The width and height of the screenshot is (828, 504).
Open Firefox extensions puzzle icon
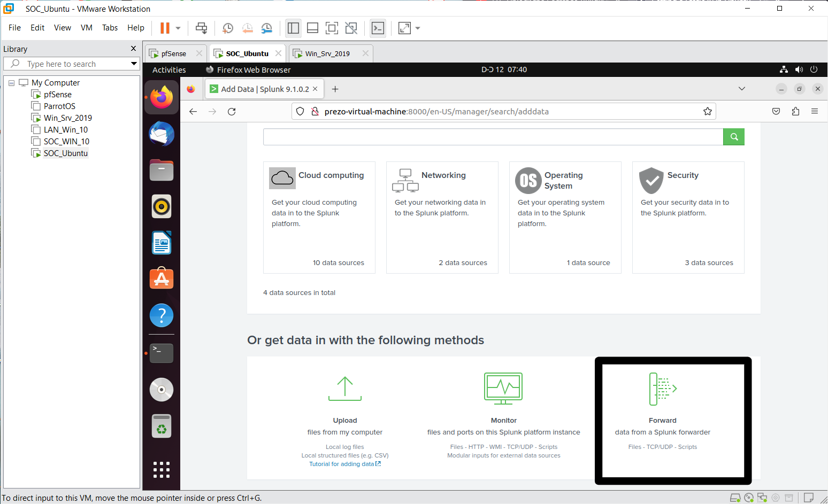click(795, 111)
